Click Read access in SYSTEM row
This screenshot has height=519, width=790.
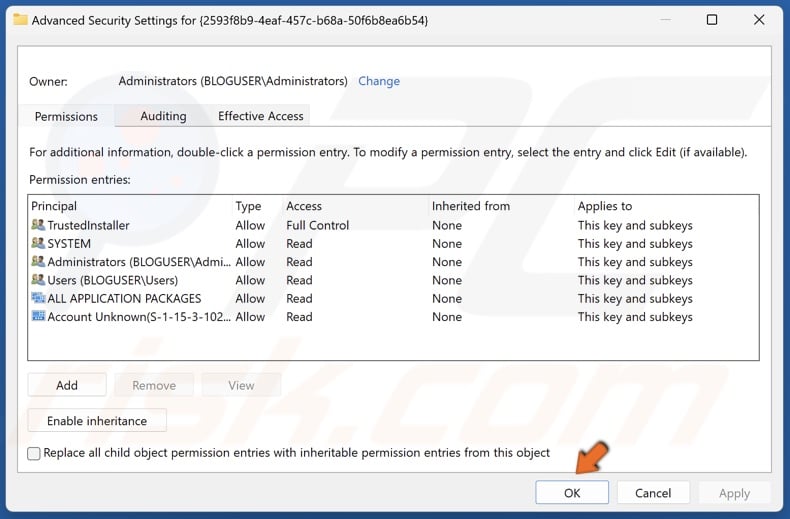(299, 243)
